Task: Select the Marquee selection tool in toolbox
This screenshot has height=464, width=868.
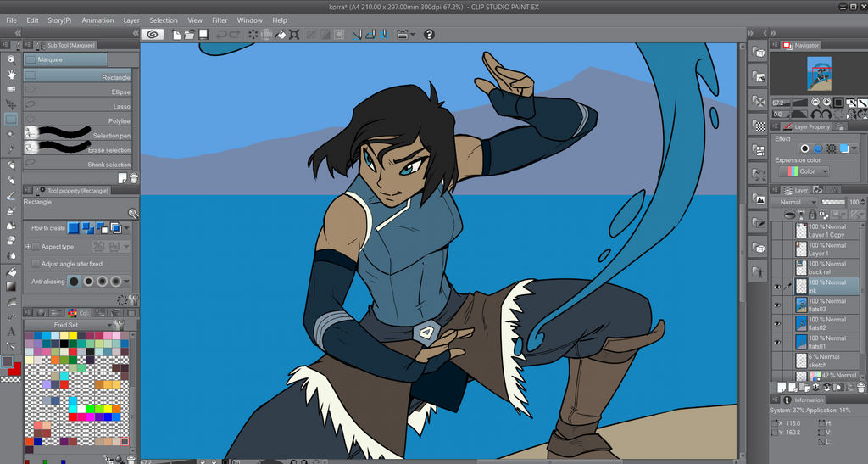Action: 11,119
